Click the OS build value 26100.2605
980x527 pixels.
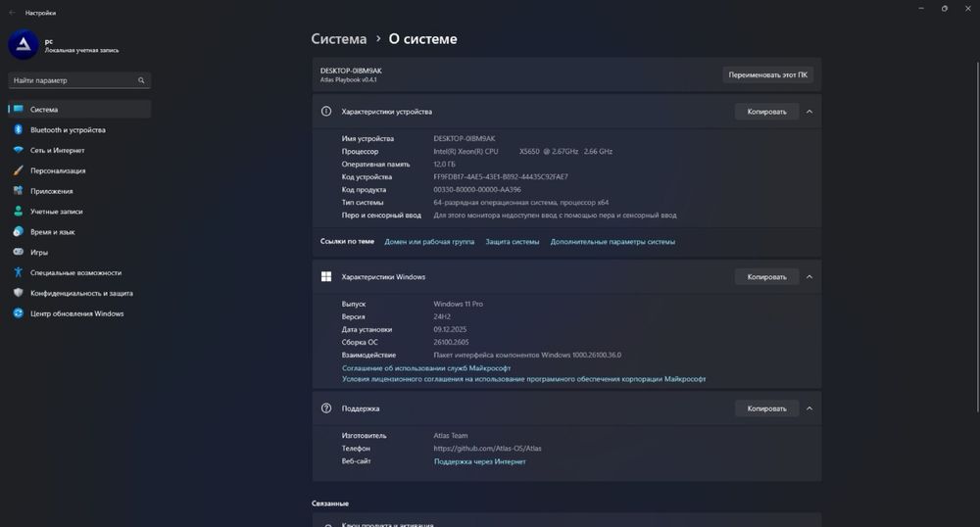(451, 342)
